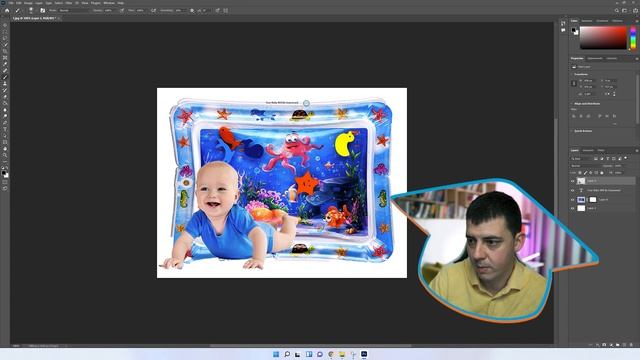Hide the top selected layer's eye icon

click(x=573, y=181)
